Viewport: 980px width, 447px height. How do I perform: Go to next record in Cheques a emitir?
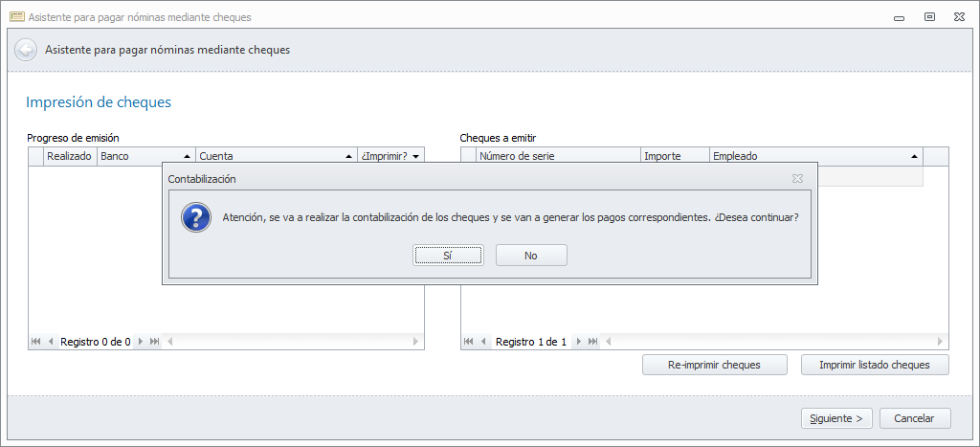(x=578, y=342)
